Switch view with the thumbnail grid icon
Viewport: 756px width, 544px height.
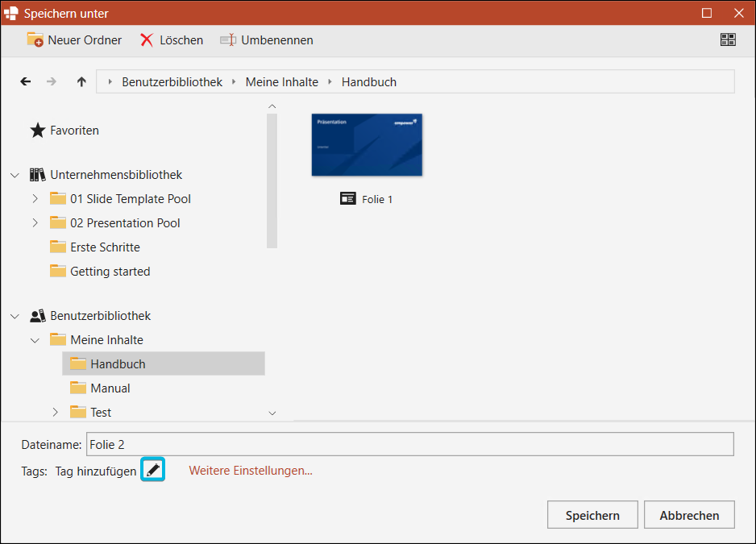(x=728, y=39)
